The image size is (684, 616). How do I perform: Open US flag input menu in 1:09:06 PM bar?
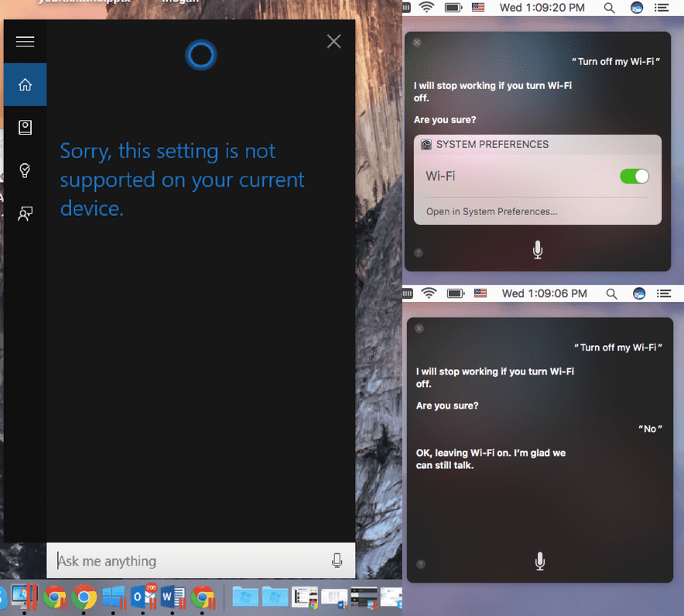(x=480, y=293)
